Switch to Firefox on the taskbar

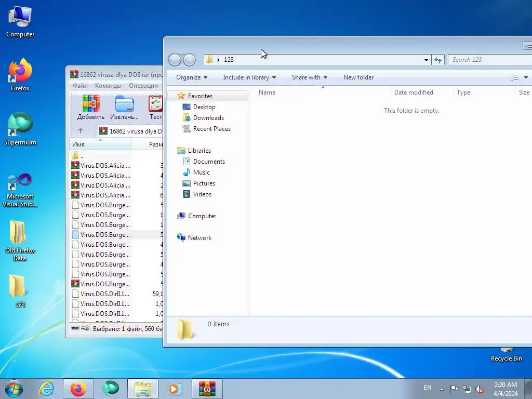(78, 389)
